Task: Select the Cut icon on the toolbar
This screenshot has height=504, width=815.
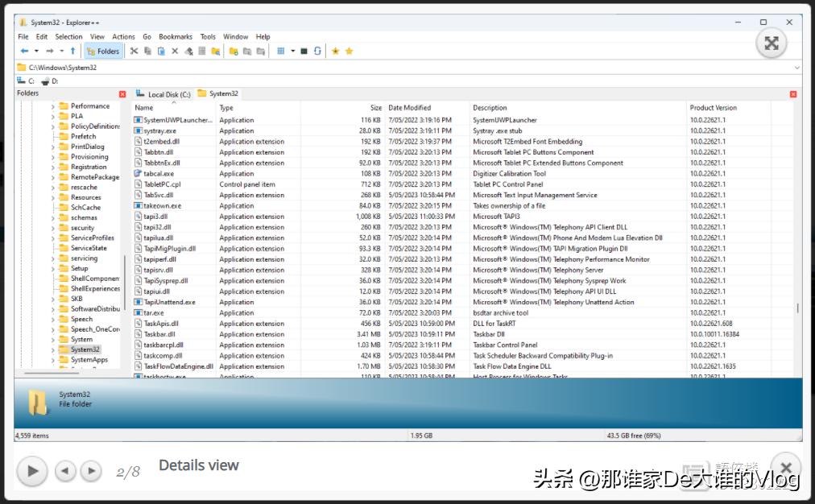Action: (134, 50)
